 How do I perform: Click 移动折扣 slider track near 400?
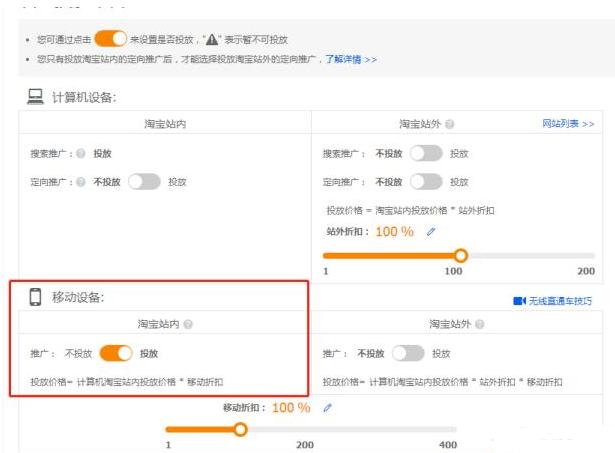click(x=449, y=429)
